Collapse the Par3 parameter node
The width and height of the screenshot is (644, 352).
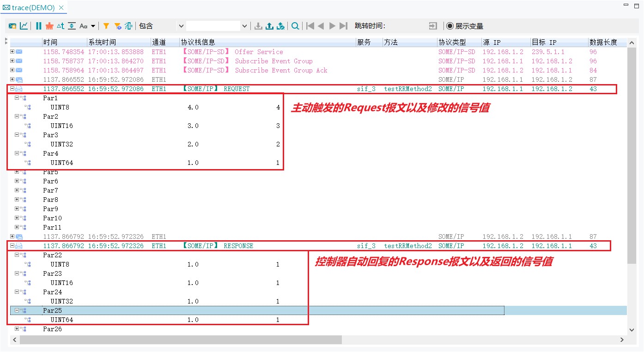click(x=17, y=135)
